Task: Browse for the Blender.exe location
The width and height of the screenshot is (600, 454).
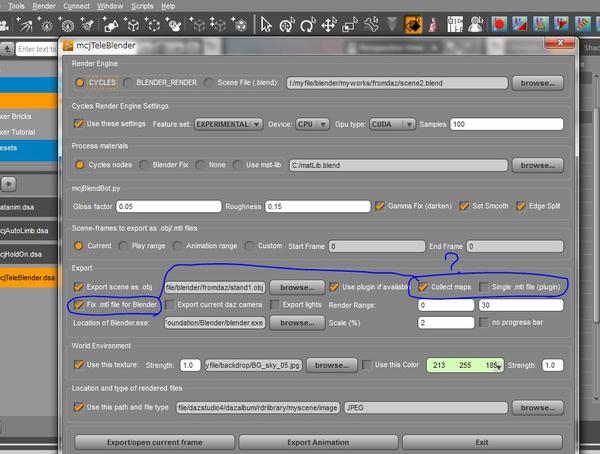Action: (x=297, y=323)
